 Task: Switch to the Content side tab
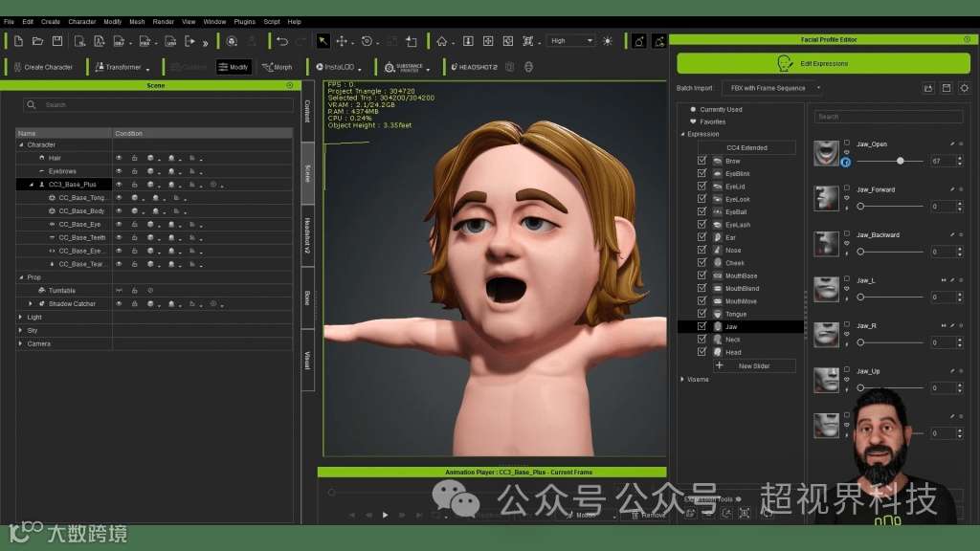pos(307,111)
